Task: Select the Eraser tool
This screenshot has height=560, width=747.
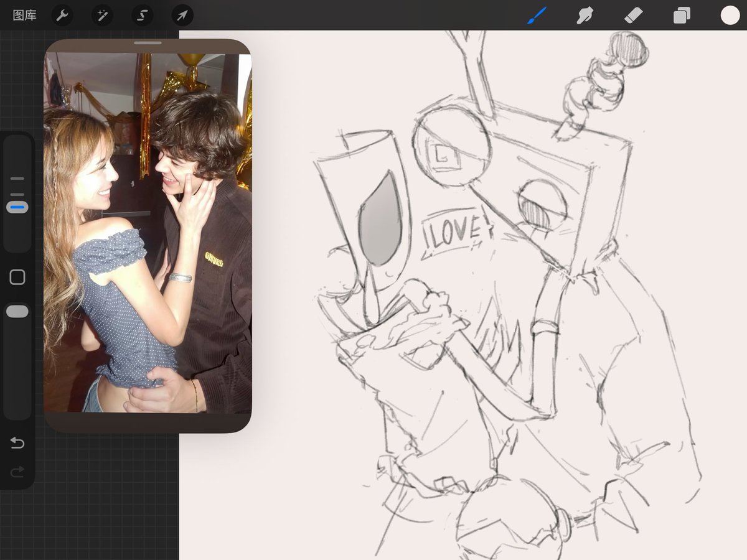Action: click(x=633, y=15)
